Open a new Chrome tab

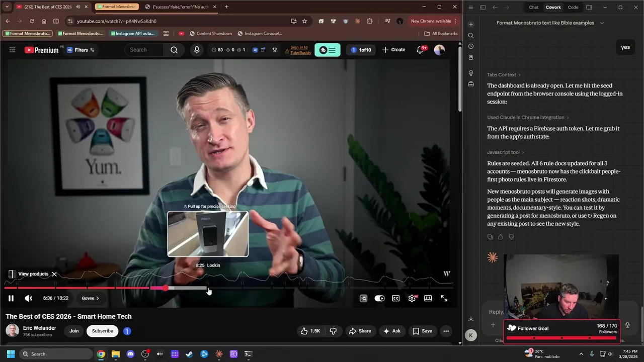point(226,7)
